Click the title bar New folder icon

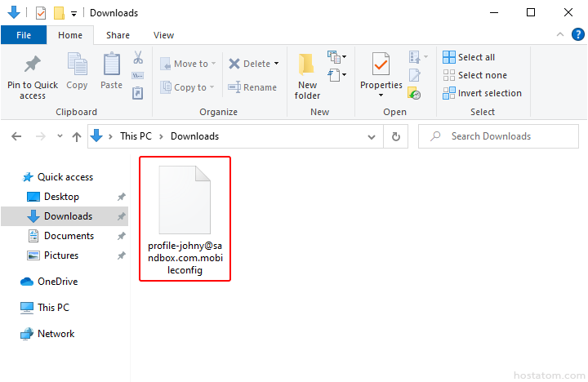click(x=59, y=13)
